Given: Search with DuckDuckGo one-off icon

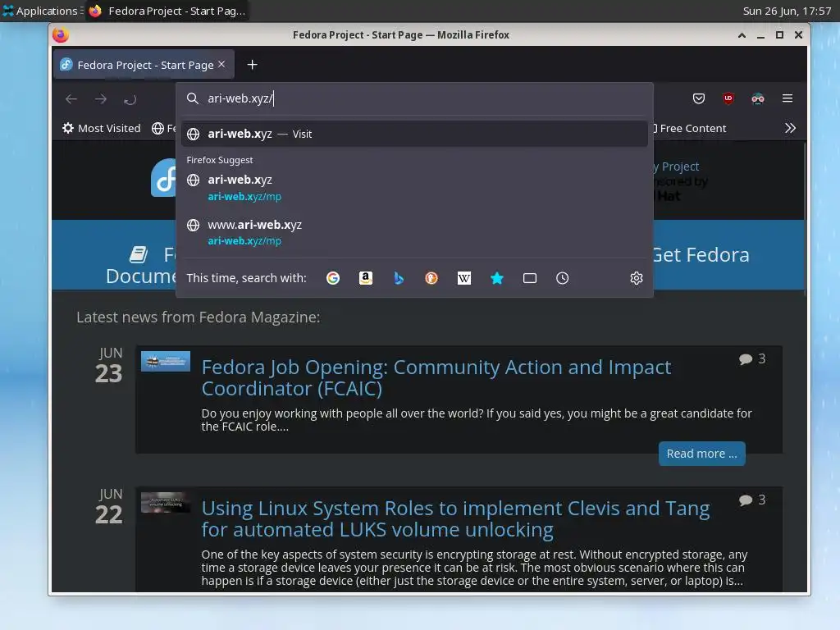Looking at the screenshot, I should pos(431,278).
